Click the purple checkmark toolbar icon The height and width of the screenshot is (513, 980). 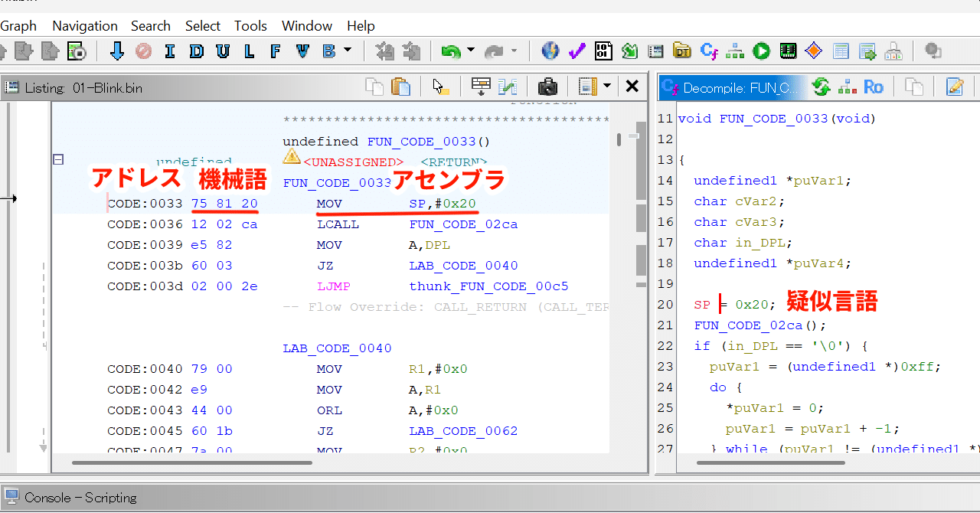(x=577, y=51)
